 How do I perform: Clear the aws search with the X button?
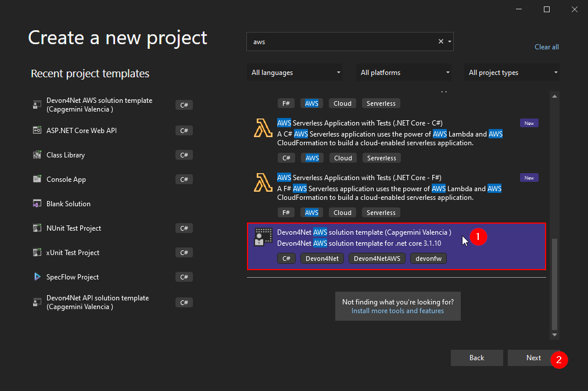pos(440,41)
